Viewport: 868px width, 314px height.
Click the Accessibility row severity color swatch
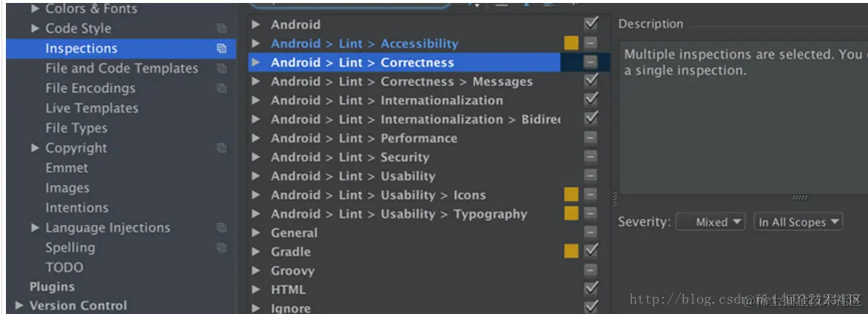click(x=571, y=43)
